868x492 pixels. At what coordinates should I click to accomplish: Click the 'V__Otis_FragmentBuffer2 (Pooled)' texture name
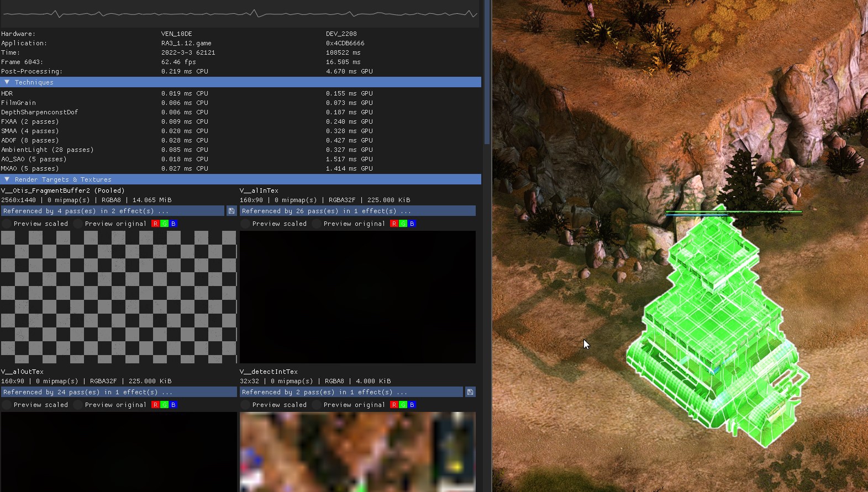click(x=63, y=191)
